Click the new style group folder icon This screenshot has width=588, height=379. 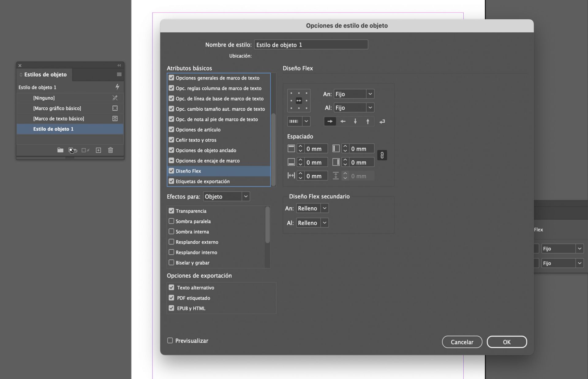[x=60, y=150]
